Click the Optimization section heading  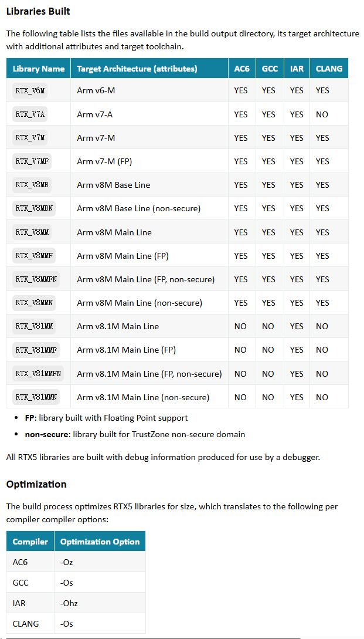pyautogui.click(x=36, y=484)
